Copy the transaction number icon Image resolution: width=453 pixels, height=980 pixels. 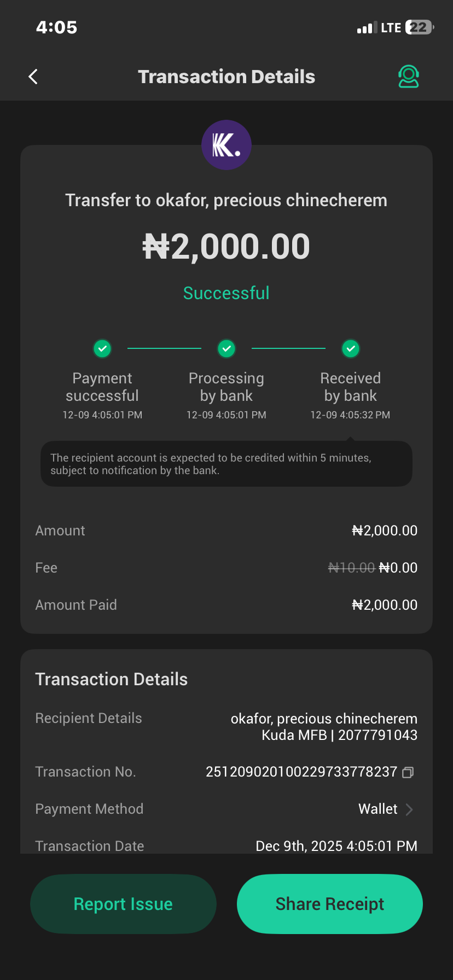tap(408, 772)
